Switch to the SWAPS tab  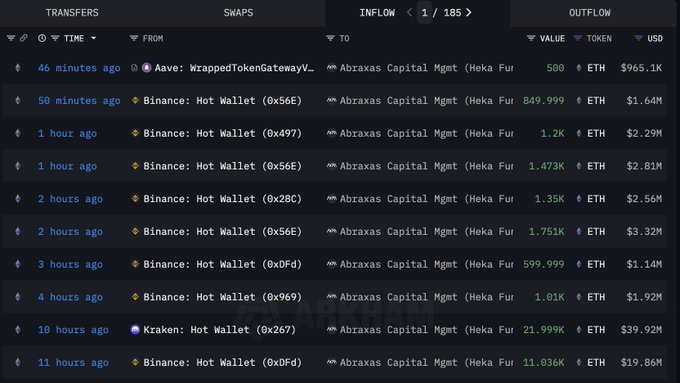(x=238, y=13)
